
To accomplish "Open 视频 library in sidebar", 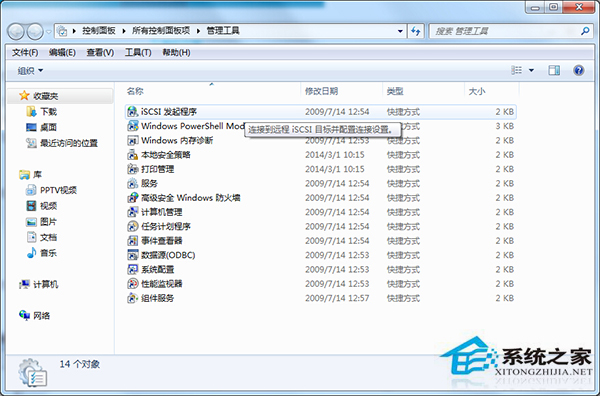I will coord(49,206).
